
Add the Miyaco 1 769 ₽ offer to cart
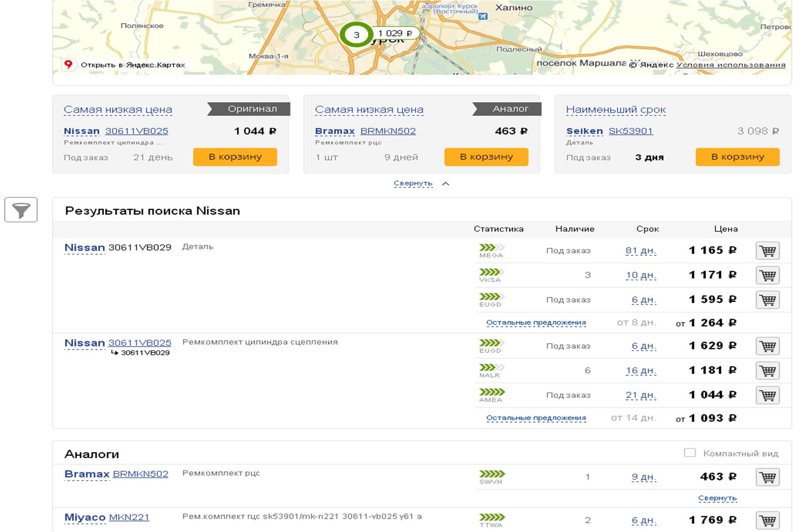767,520
